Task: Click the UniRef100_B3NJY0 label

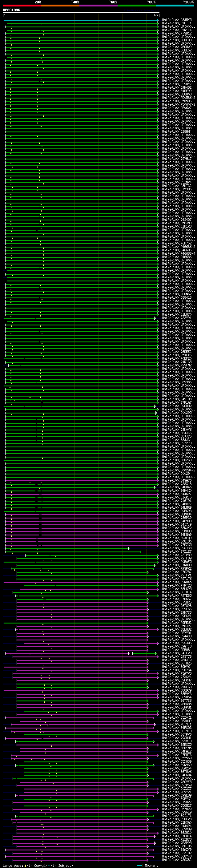Action: point(177,528)
